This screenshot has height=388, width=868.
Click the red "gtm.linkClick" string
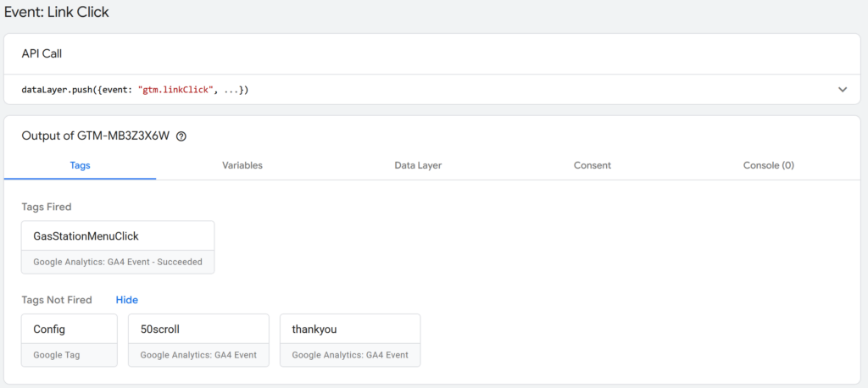177,89
